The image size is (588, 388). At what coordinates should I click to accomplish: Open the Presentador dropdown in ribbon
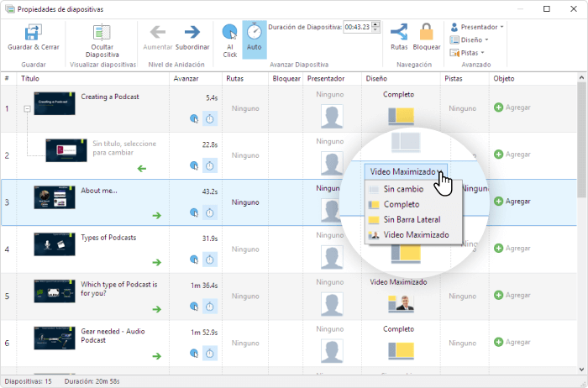pyautogui.click(x=476, y=26)
